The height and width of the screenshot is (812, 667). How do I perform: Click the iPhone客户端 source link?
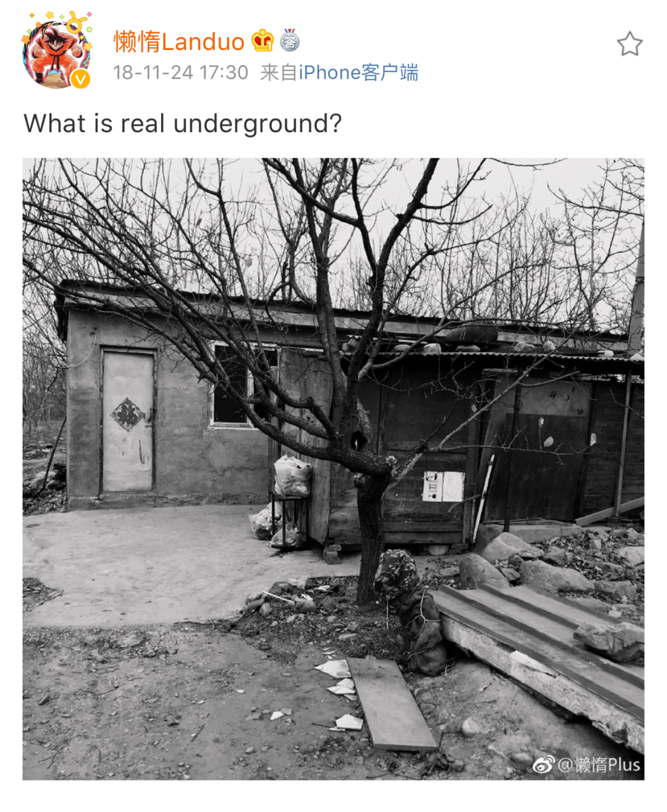(x=358, y=72)
